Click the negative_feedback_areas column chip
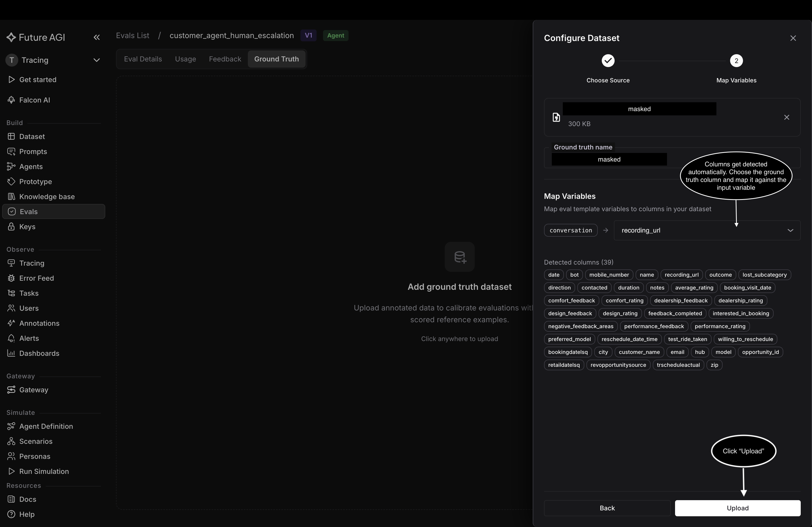812x527 pixels. click(x=581, y=327)
